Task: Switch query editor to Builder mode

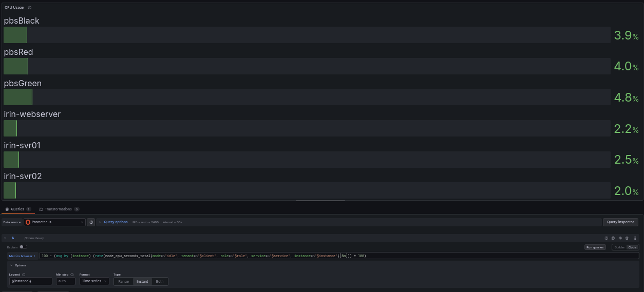Action: point(620,247)
